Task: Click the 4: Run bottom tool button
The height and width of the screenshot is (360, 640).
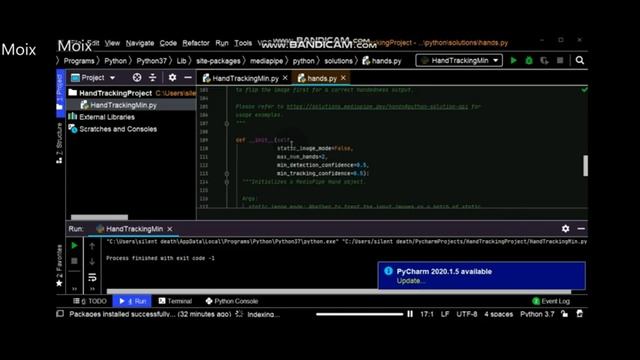Action: click(x=132, y=301)
